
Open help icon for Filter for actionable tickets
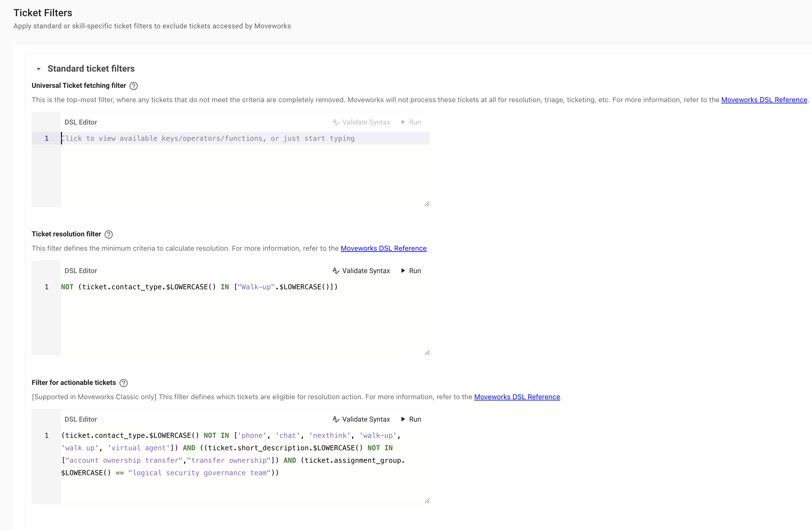[x=124, y=383]
